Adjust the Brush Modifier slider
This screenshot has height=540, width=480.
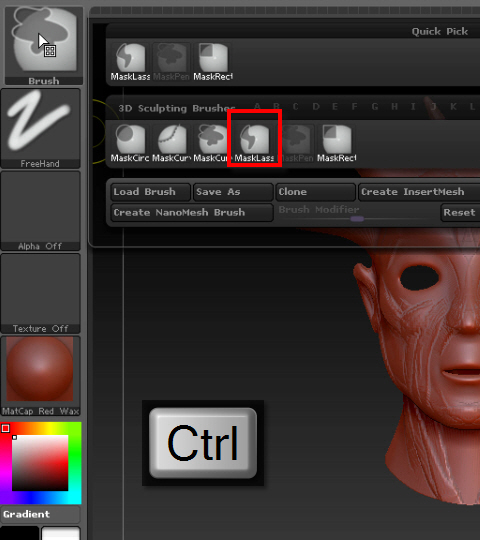pyautogui.click(x=357, y=213)
